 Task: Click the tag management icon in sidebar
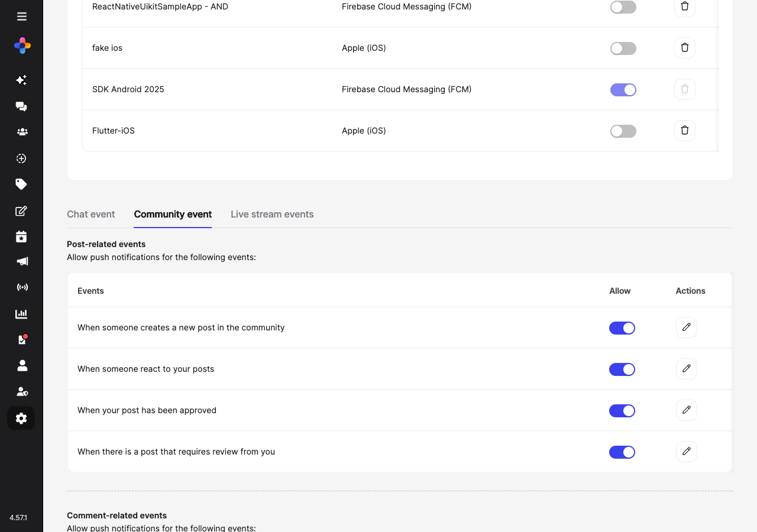coord(21,184)
